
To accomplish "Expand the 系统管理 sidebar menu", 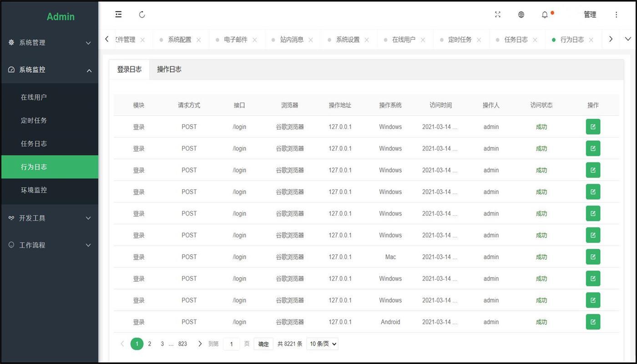I will 49,43.
